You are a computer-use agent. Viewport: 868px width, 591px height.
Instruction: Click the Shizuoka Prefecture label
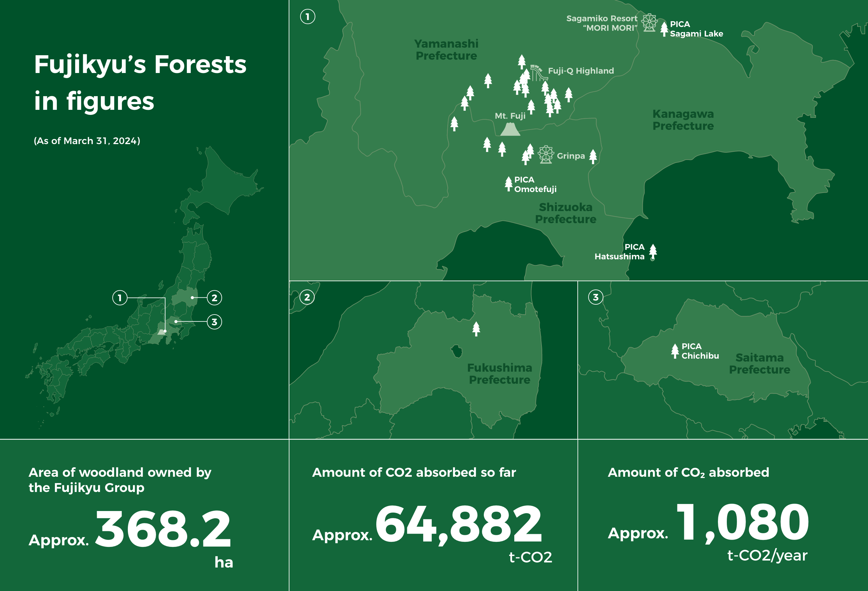click(565, 213)
